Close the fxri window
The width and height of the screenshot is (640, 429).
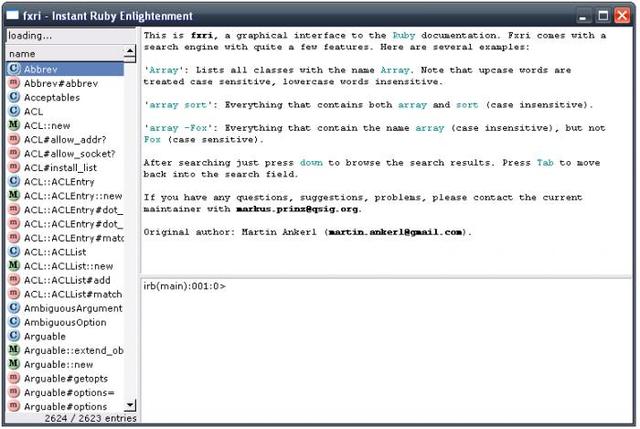coord(622,16)
